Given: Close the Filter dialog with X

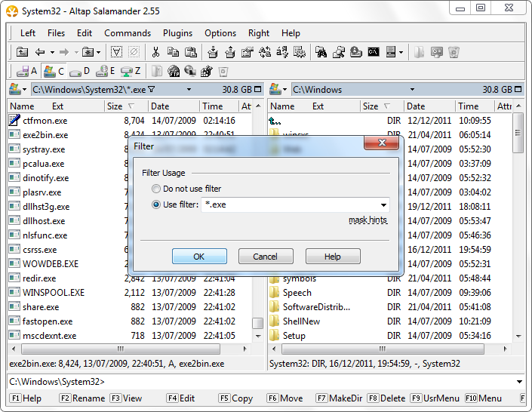Looking at the screenshot, I should 381,143.
